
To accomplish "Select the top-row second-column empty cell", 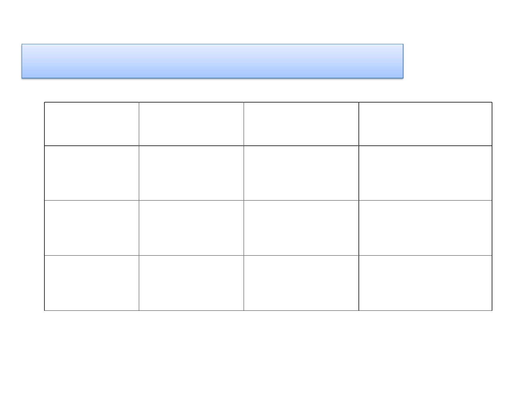I will pos(191,124).
